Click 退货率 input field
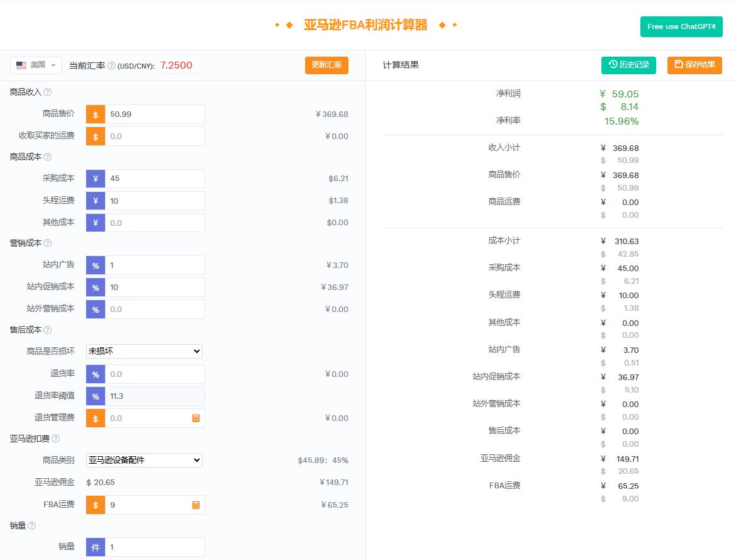The height and width of the screenshot is (560, 736). point(154,374)
